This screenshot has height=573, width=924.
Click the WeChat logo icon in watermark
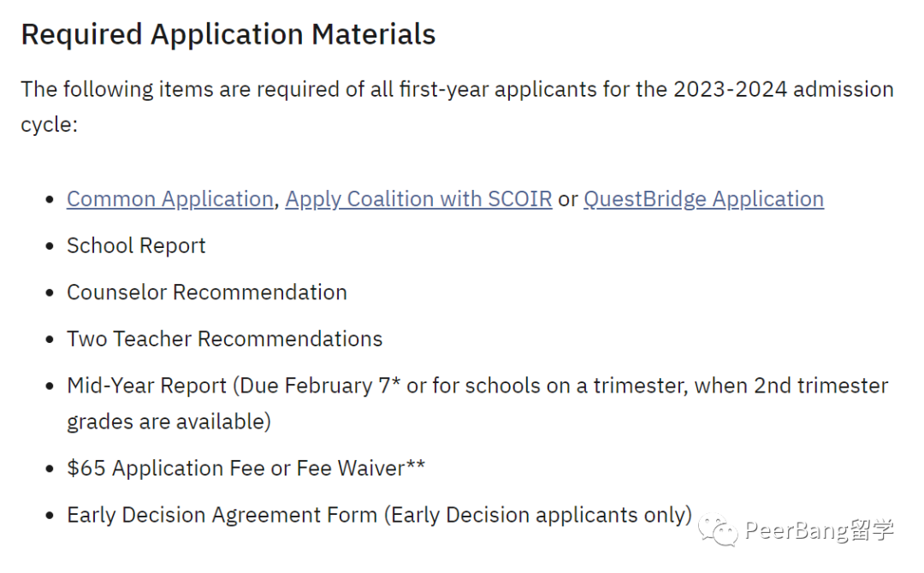tap(717, 530)
